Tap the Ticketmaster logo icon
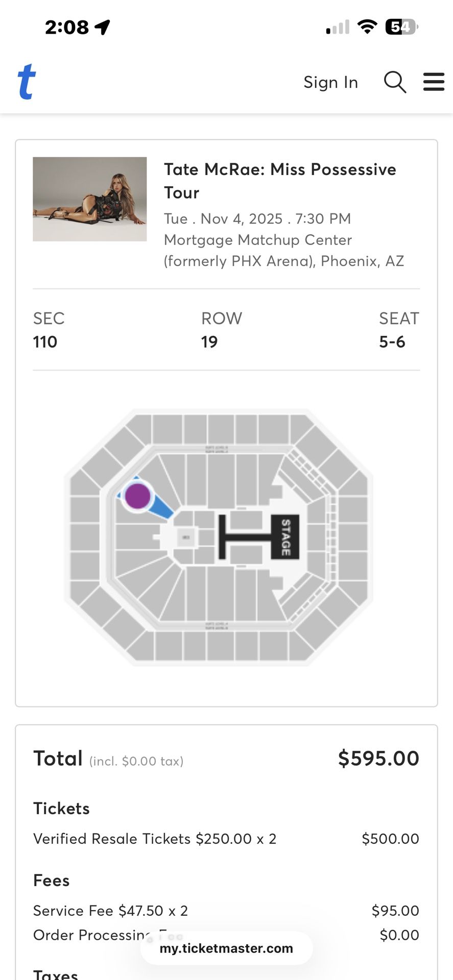453x980 pixels. [x=27, y=81]
